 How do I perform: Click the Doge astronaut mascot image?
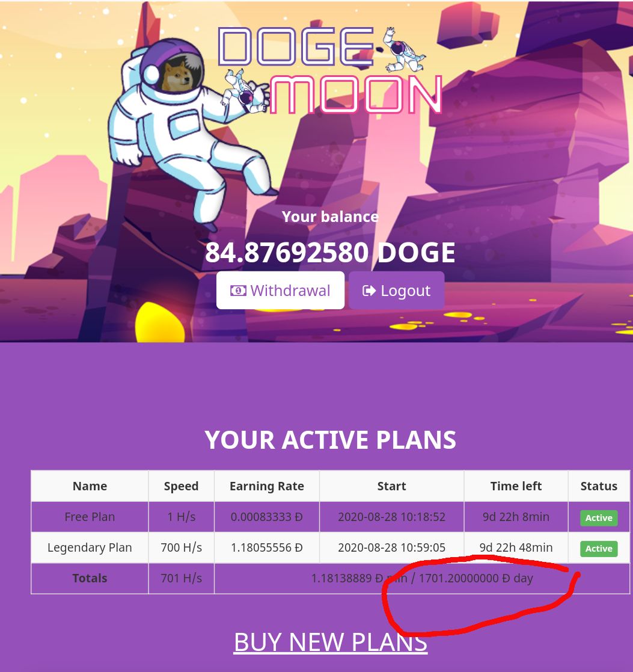(x=188, y=129)
